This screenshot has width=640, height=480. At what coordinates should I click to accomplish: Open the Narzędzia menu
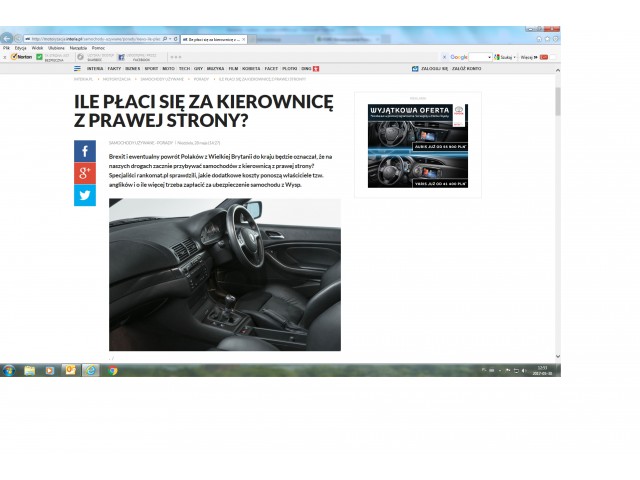click(x=78, y=47)
